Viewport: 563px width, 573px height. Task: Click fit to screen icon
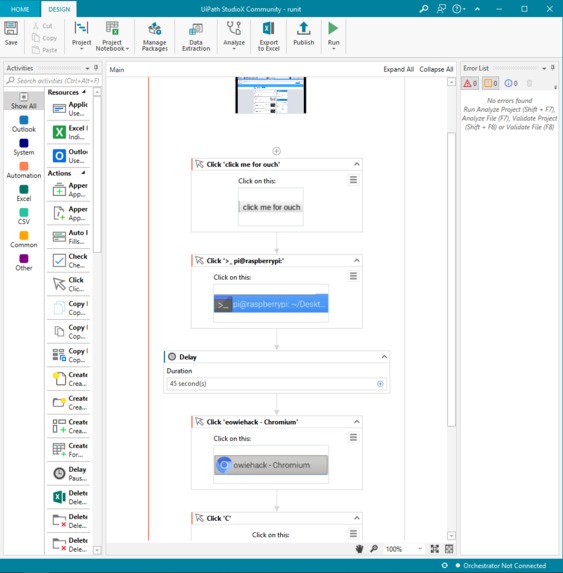pos(434,549)
